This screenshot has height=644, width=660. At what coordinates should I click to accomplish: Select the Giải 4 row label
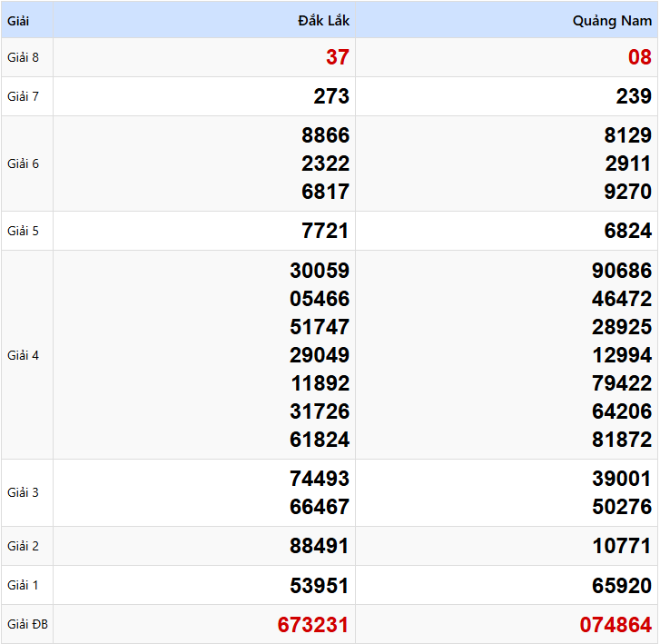[24, 355]
